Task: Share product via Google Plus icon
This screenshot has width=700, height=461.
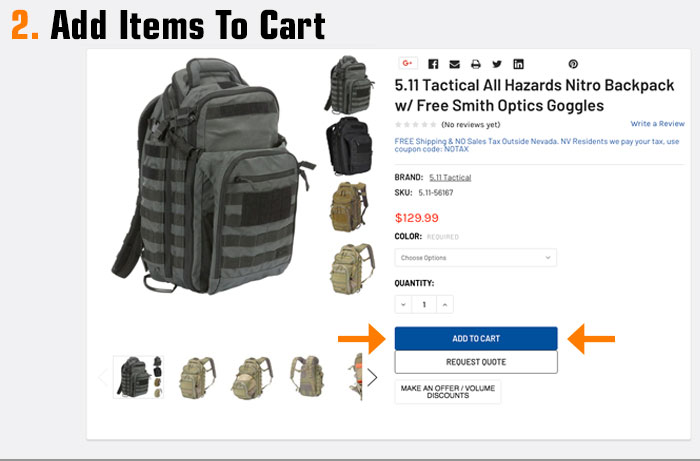Action: 408,63
